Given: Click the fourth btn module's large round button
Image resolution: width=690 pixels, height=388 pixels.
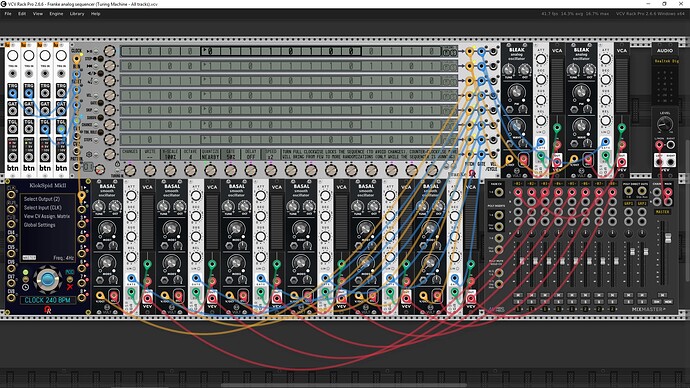Looking at the screenshot, I should pos(61,56).
